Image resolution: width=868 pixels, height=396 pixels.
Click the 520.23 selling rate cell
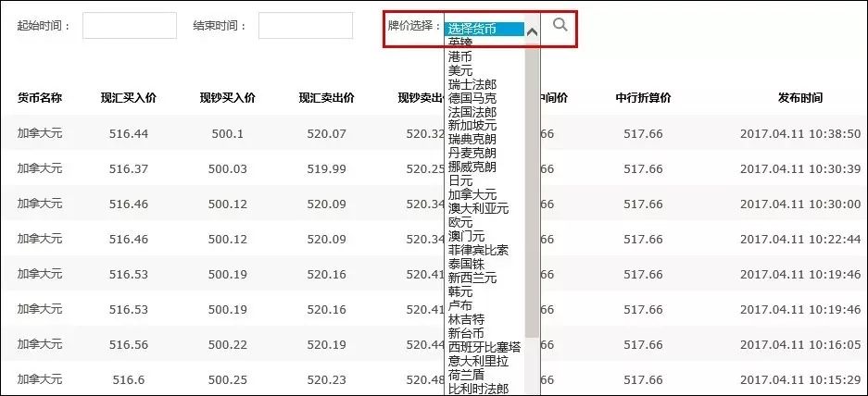(x=327, y=380)
